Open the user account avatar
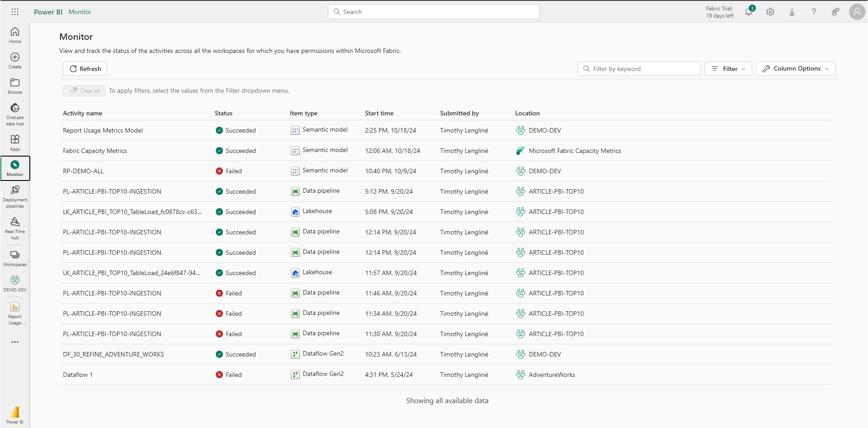 point(857,12)
